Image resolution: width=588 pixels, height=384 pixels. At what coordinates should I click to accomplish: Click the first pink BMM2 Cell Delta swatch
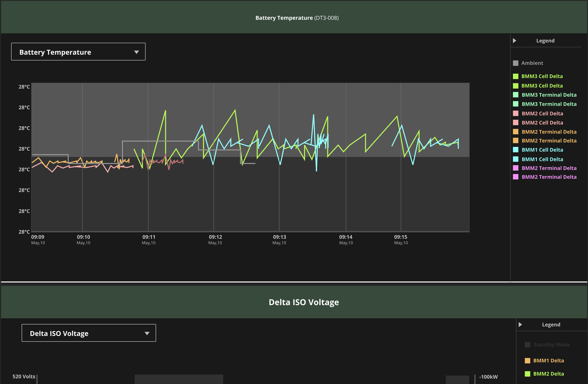click(516, 114)
